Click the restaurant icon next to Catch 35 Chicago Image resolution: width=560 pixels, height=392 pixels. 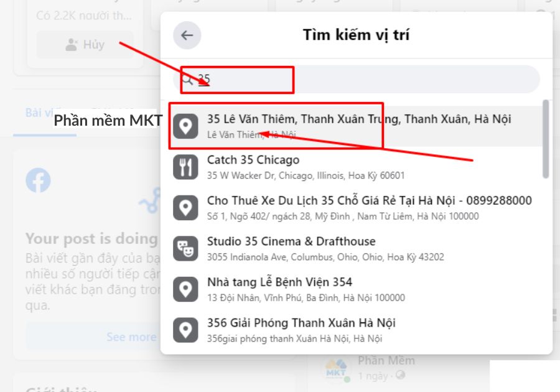pos(185,165)
